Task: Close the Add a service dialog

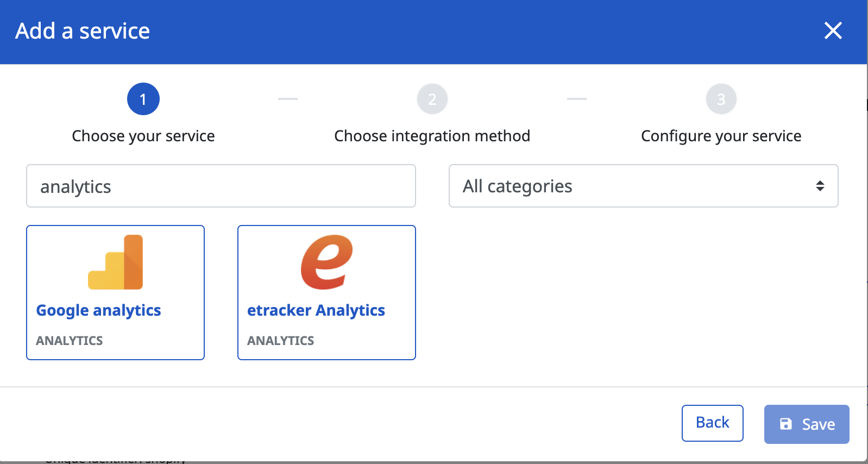Action: (833, 30)
